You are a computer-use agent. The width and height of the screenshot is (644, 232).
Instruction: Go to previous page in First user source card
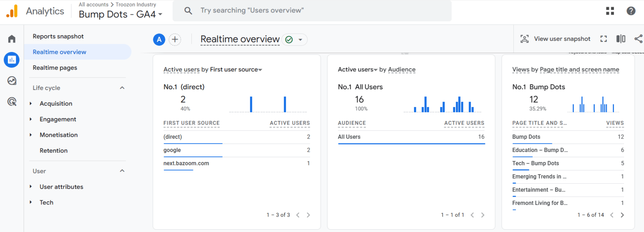pyautogui.click(x=298, y=215)
